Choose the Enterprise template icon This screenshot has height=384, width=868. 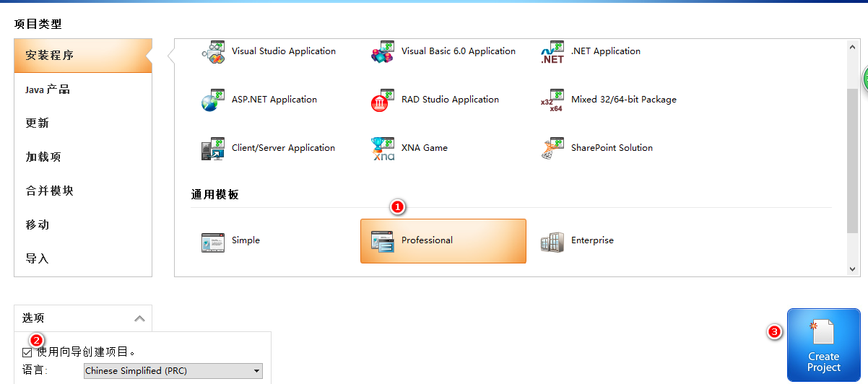552,242
